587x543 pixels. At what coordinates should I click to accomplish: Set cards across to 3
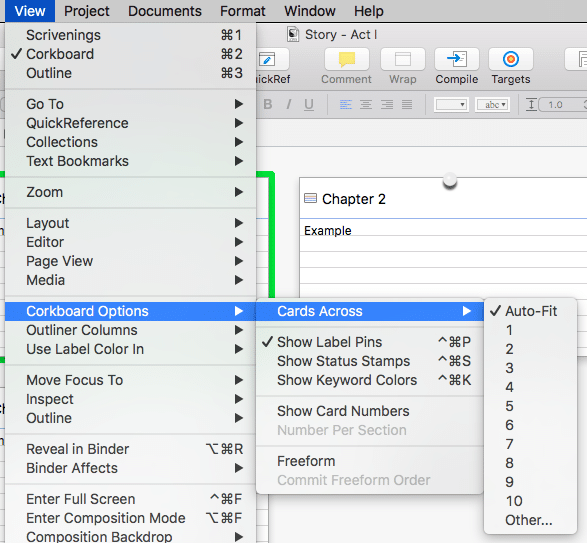(x=530, y=368)
